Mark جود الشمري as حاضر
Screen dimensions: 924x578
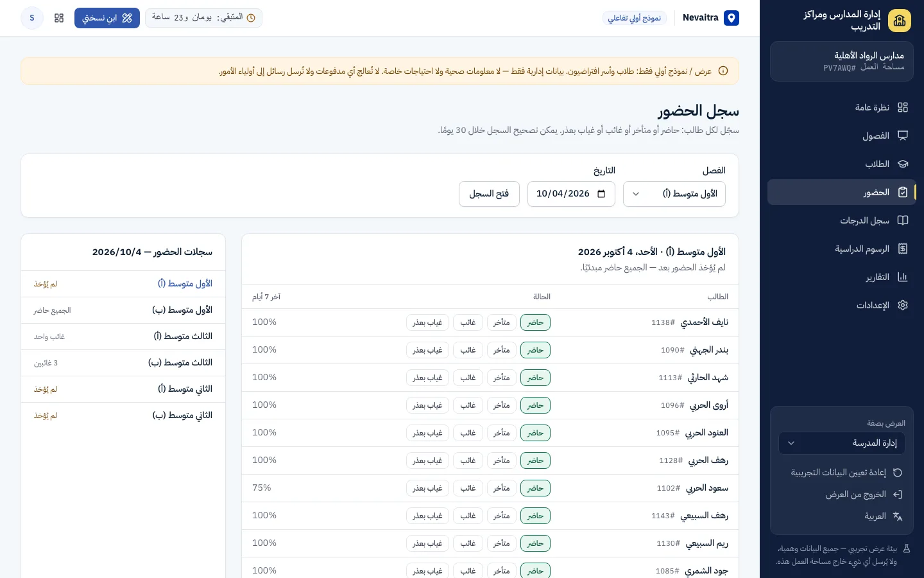pos(535,571)
